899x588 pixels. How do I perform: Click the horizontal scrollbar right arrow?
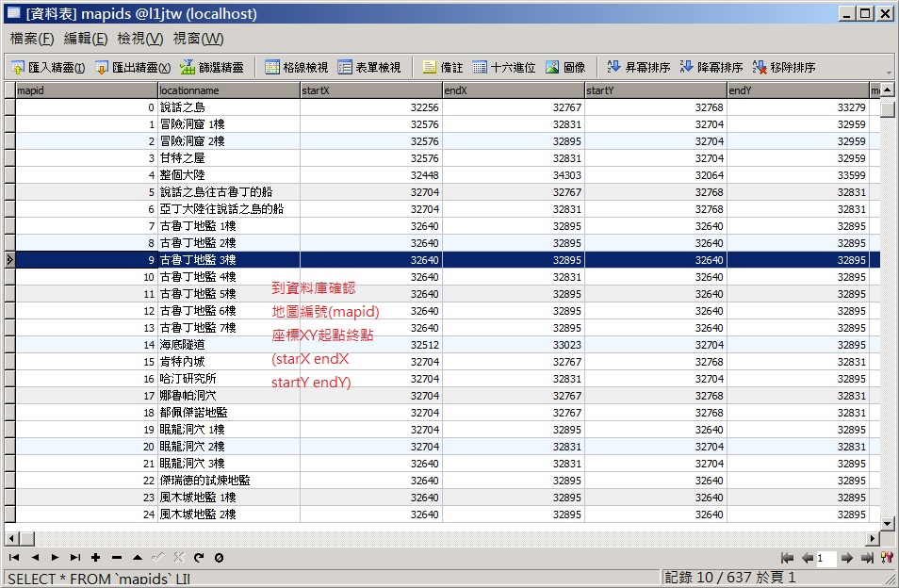(873, 538)
